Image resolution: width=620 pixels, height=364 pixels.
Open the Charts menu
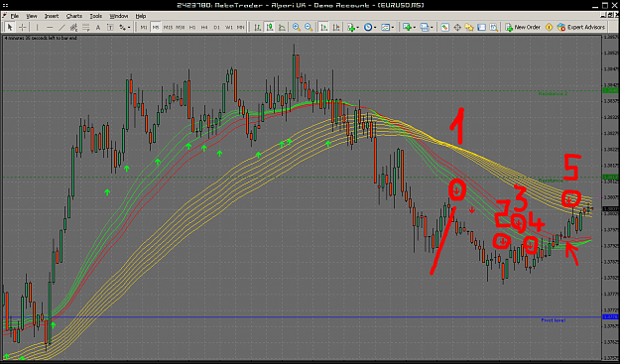click(x=74, y=16)
